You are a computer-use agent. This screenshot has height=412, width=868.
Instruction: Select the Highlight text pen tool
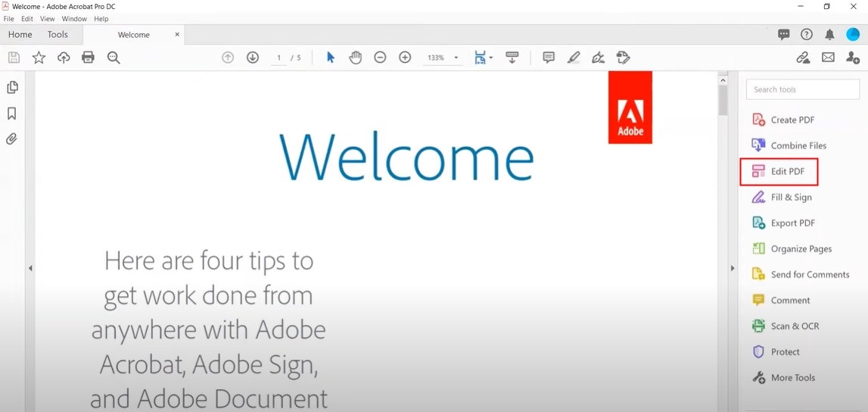574,57
